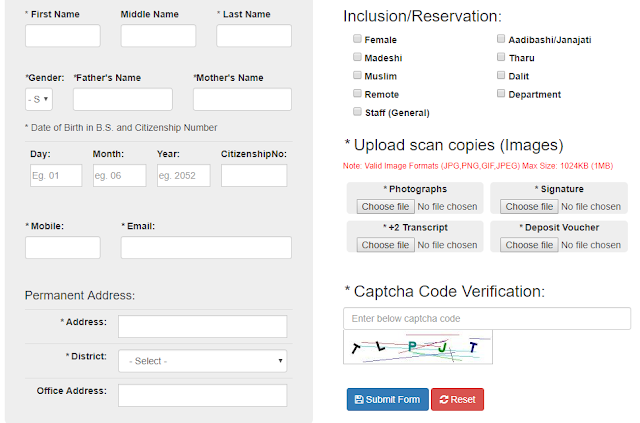Viewport: 640px width, 423px height.
Task: Click the captcha image
Action: [x=418, y=347]
